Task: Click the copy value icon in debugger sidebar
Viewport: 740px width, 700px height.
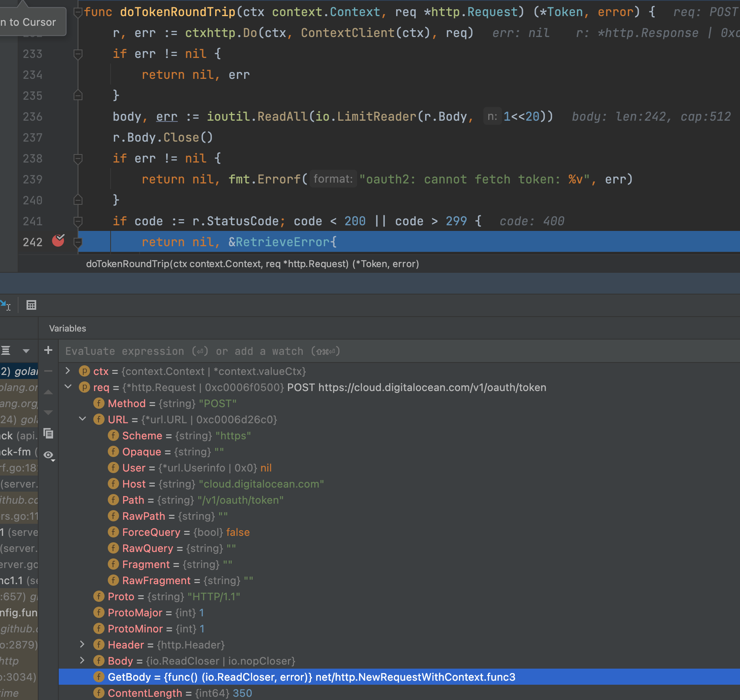Action: click(x=48, y=433)
